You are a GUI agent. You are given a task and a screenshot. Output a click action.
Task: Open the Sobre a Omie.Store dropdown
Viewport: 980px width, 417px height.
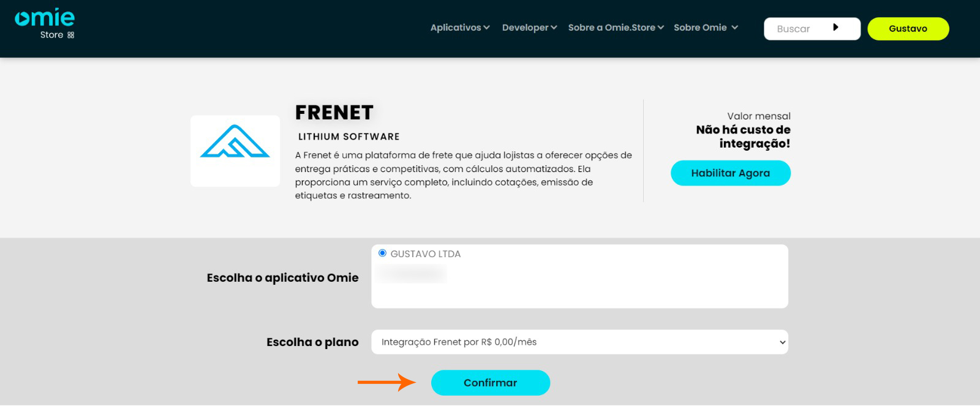[615, 27]
